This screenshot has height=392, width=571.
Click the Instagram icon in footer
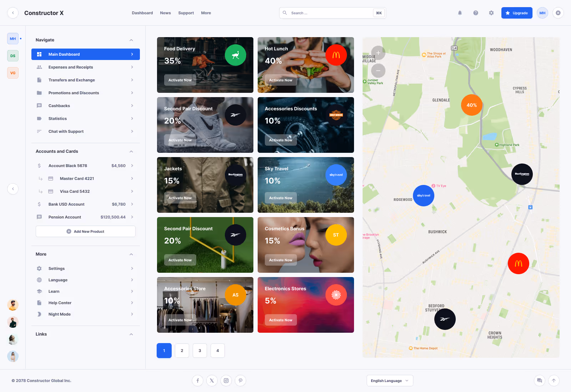coord(226,381)
